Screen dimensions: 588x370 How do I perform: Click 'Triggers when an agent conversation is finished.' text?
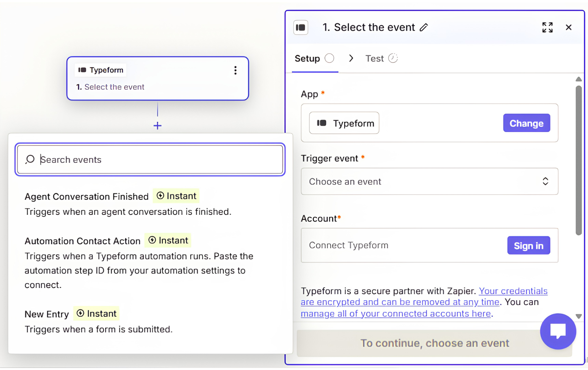point(128,212)
